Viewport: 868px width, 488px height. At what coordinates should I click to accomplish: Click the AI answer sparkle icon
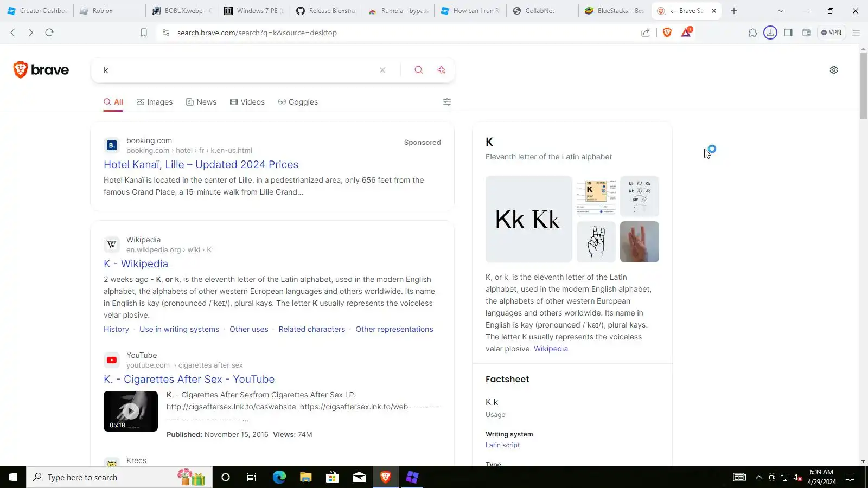coord(442,70)
